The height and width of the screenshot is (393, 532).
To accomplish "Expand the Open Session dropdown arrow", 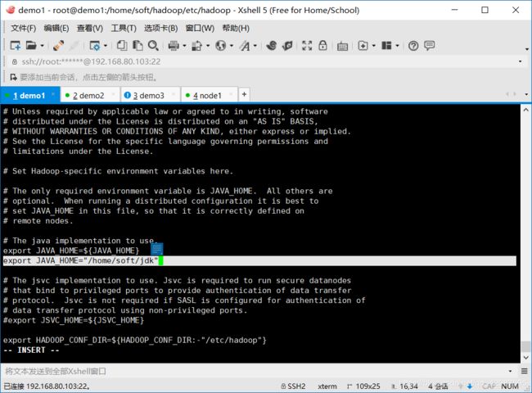I will click(x=42, y=46).
